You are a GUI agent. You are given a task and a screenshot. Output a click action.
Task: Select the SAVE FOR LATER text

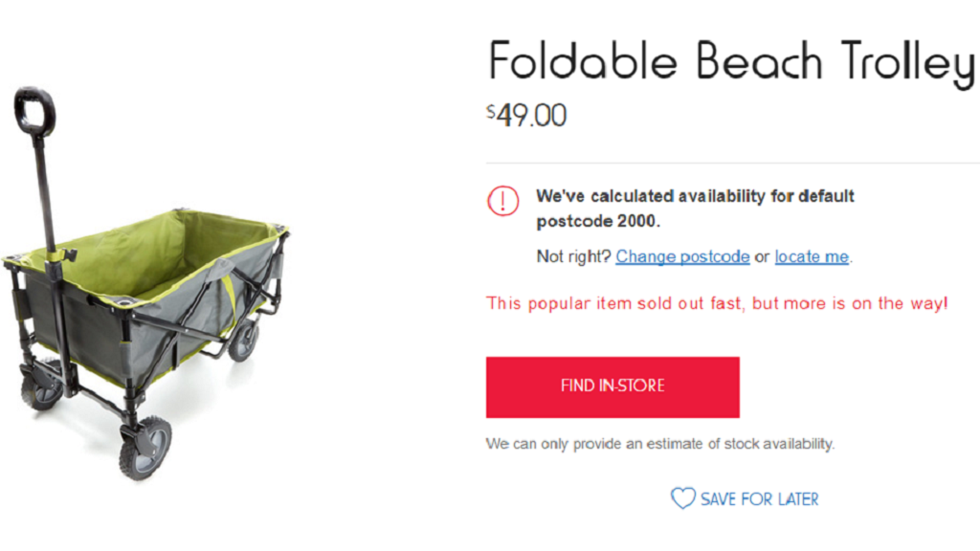(759, 499)
